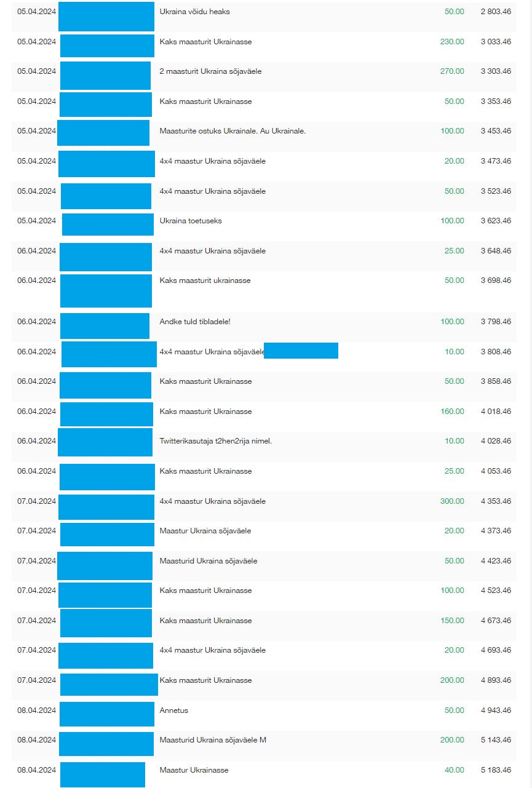This screenshot has width=532, height=788.
Task: Select the balance 2 803.46
Action: click(x=496, y=12)
